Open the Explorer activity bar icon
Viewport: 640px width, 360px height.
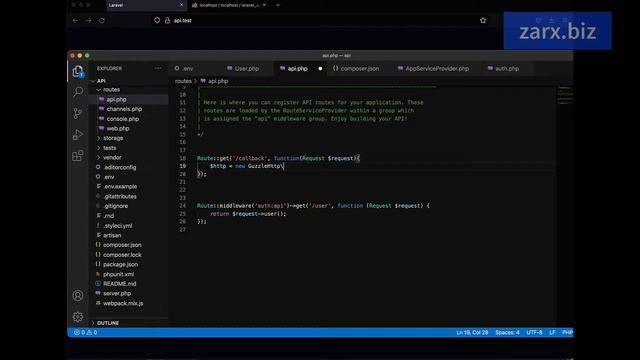78,72
